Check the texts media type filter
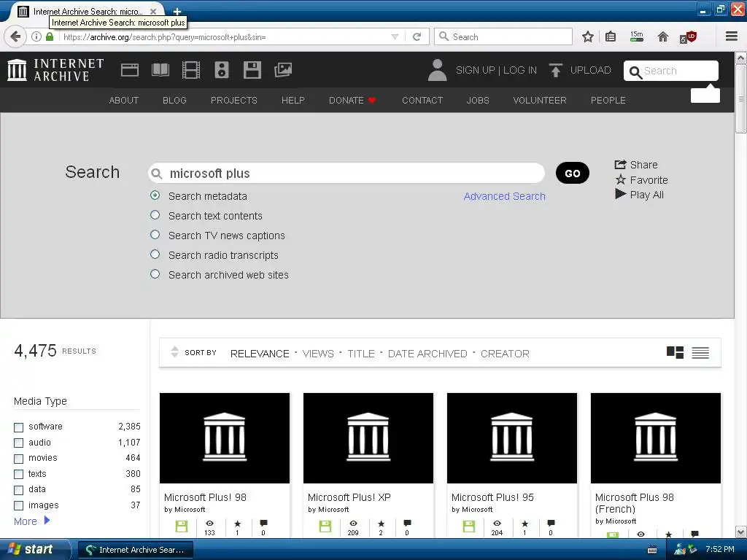Screen dimensions: 747x560 [x=18, y=474]
